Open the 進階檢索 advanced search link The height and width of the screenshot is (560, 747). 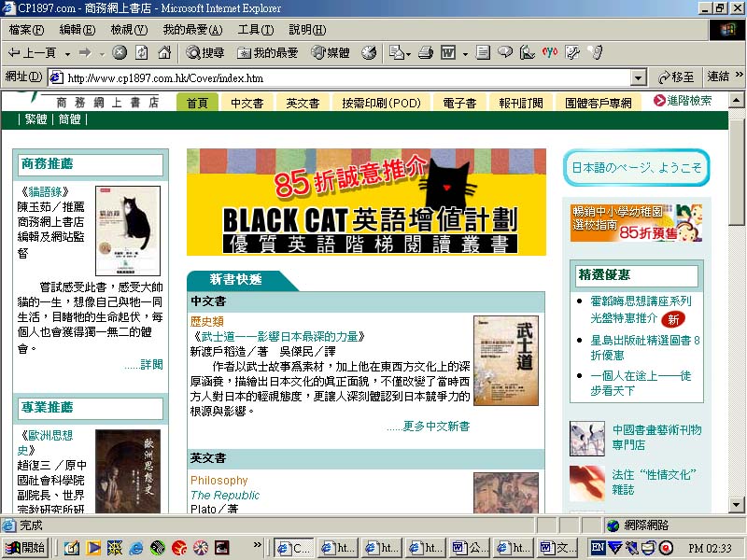683,101
